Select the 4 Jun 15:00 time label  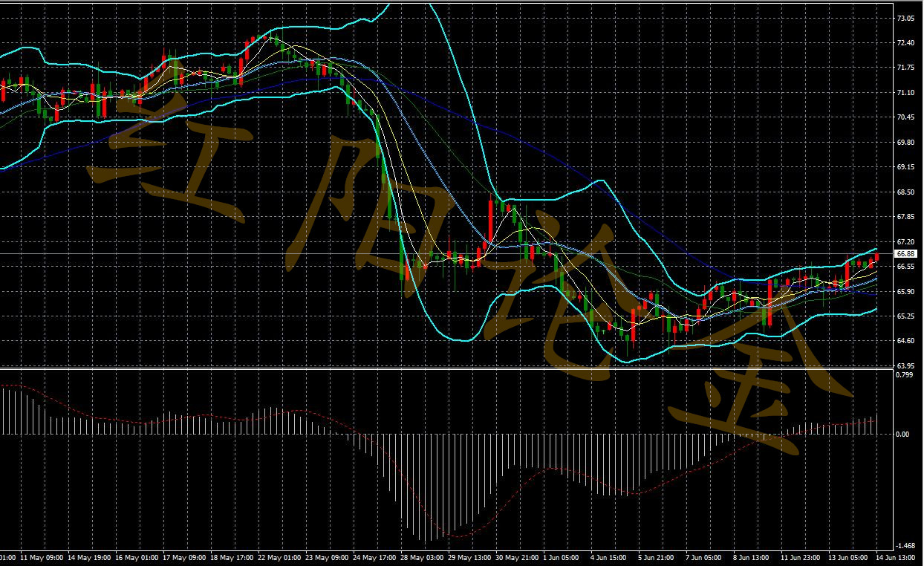click(610, 557)
